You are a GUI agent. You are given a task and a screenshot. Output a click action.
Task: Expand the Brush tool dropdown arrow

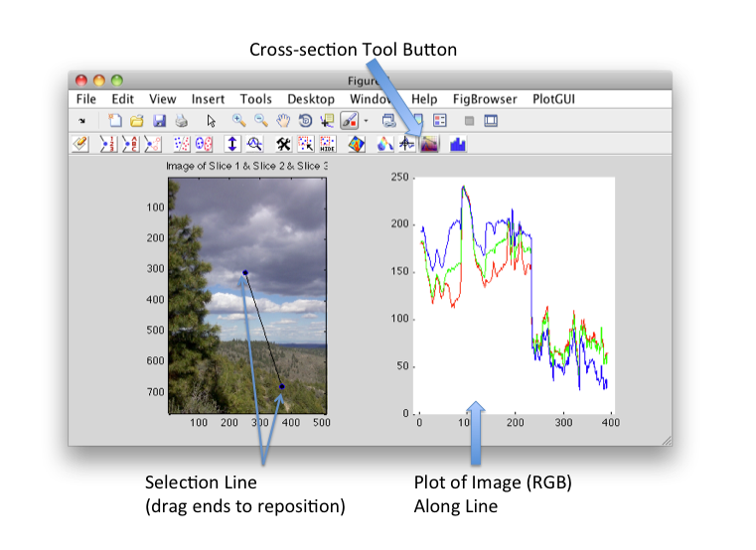point(366,120)
